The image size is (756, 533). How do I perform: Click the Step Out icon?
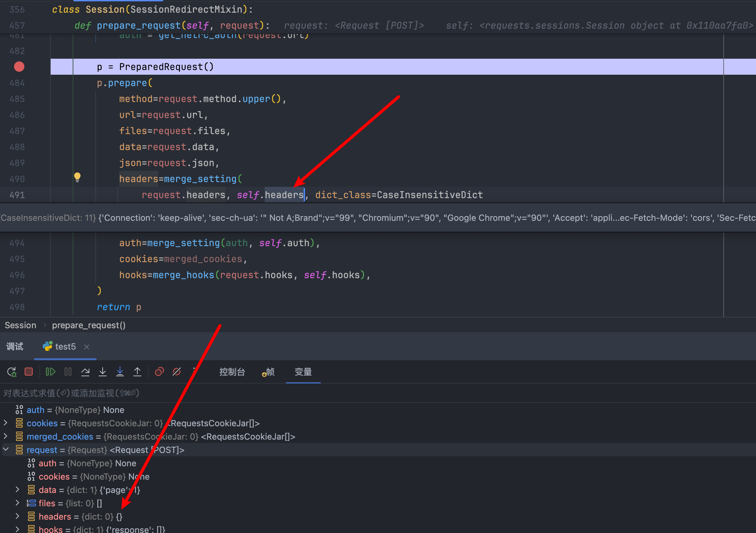click(x=137, y=372)
